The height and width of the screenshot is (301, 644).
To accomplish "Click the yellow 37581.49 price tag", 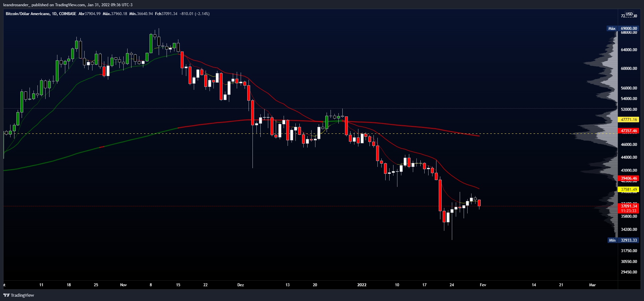I will click(x=629, y=190).
